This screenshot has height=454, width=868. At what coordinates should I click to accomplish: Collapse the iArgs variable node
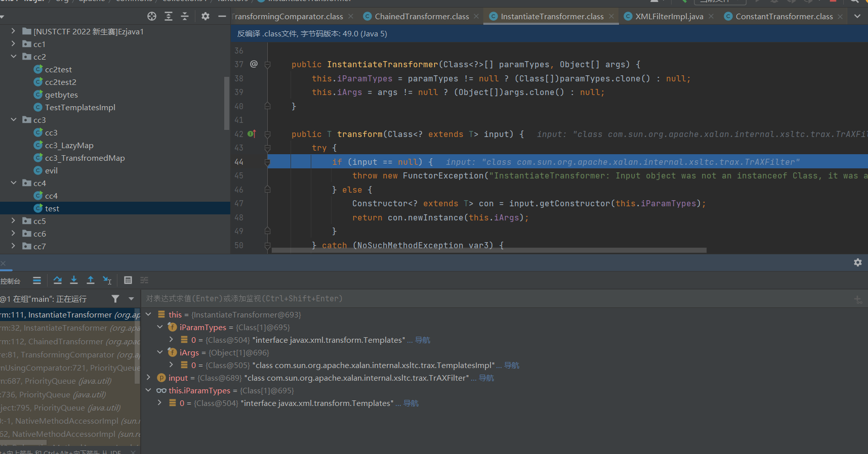[160, 352]
